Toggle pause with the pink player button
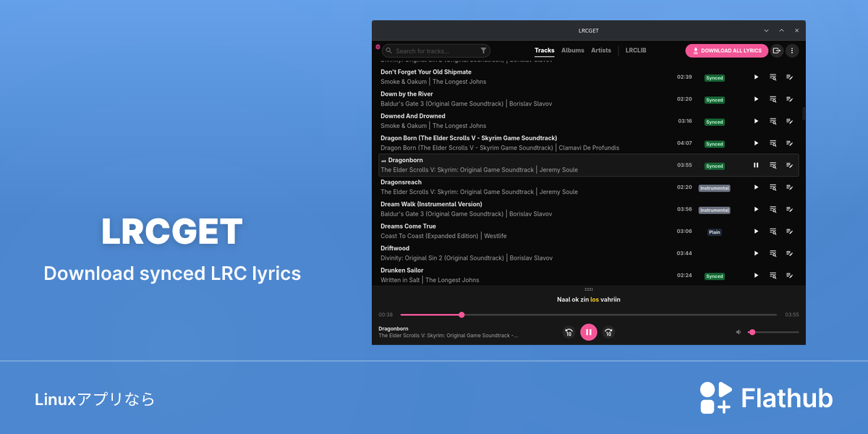The height and width of the screenshot is (434, 868). point(589,332)
